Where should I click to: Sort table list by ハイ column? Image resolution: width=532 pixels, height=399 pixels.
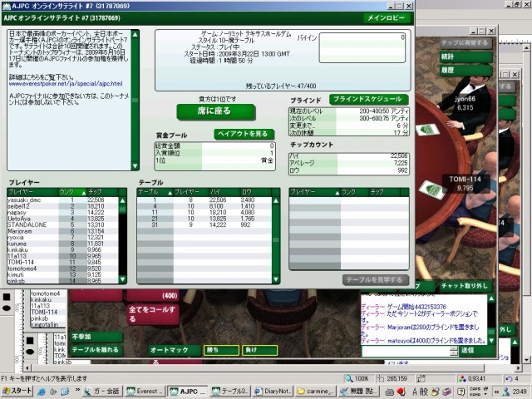pos(224,192)
